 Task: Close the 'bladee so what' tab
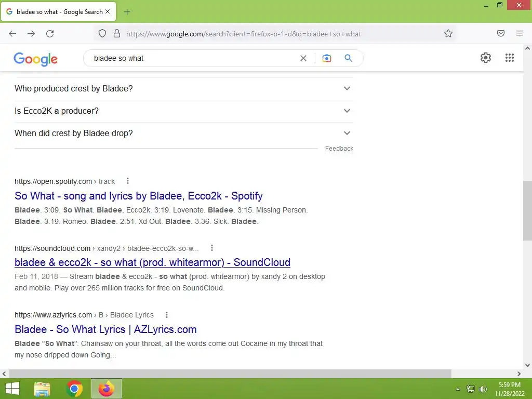point(108,11)
